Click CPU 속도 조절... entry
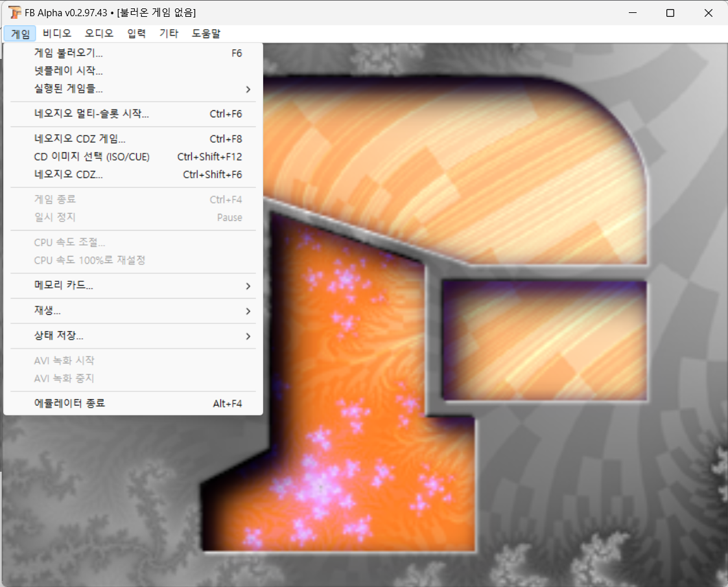 coord(134,243)
